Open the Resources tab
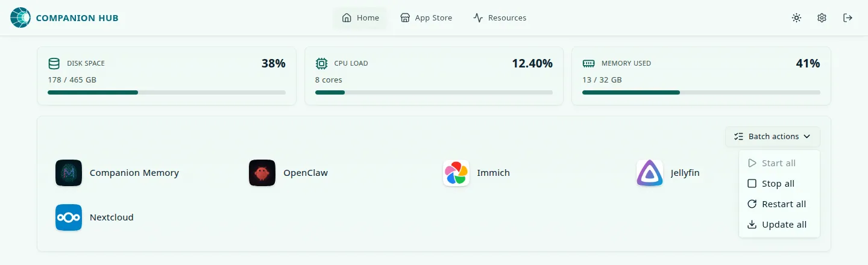The height and width of the screenshot is (265, 868). [500, 18]
